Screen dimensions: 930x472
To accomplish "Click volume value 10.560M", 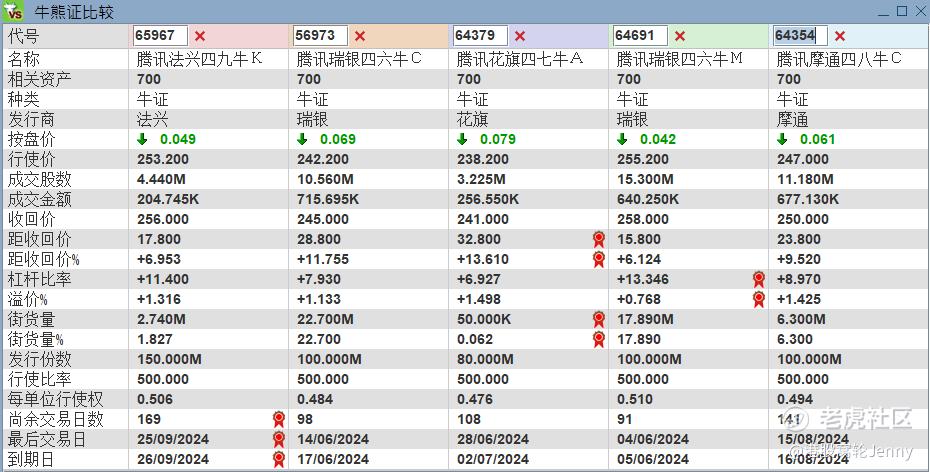I will click(x=326, y=180).
